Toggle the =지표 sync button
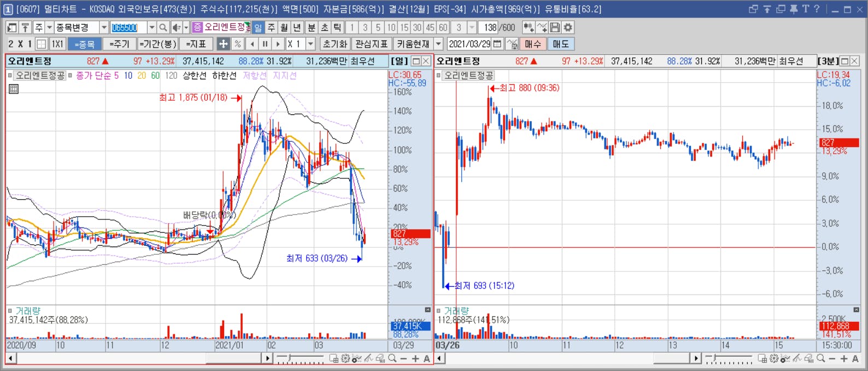This screenshot has height=371, width=868. (x=196, y=44)
